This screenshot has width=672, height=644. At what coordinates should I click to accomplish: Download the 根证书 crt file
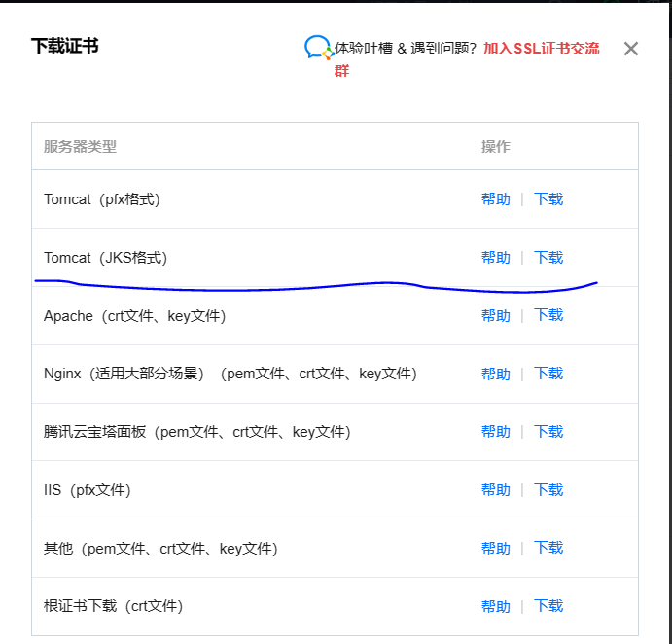coord(548,606)
